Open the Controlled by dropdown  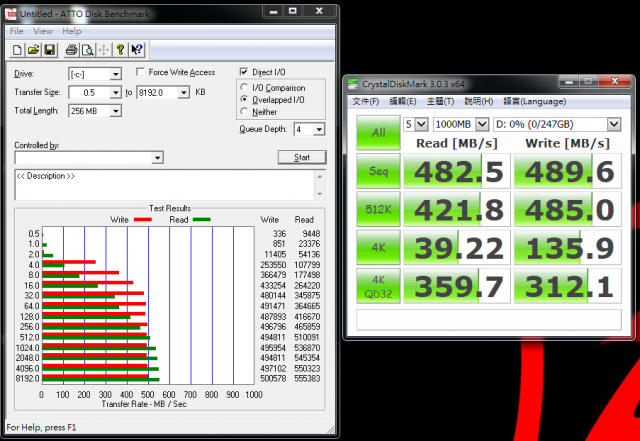pos(157,158)
